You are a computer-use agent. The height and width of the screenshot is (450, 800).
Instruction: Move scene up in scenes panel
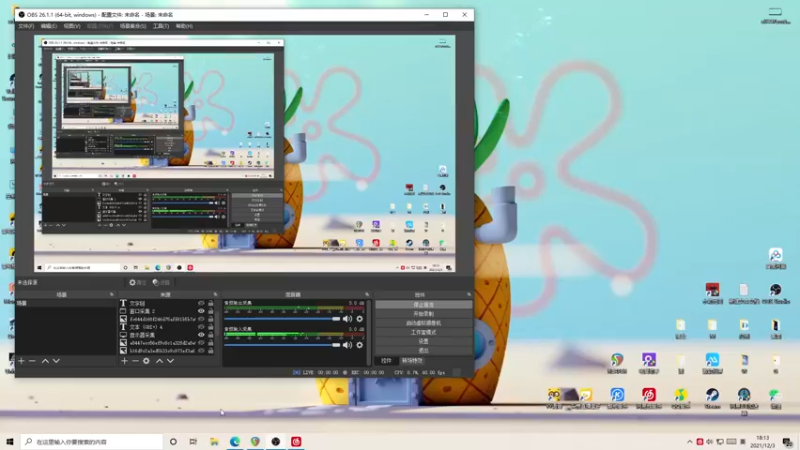45,361
